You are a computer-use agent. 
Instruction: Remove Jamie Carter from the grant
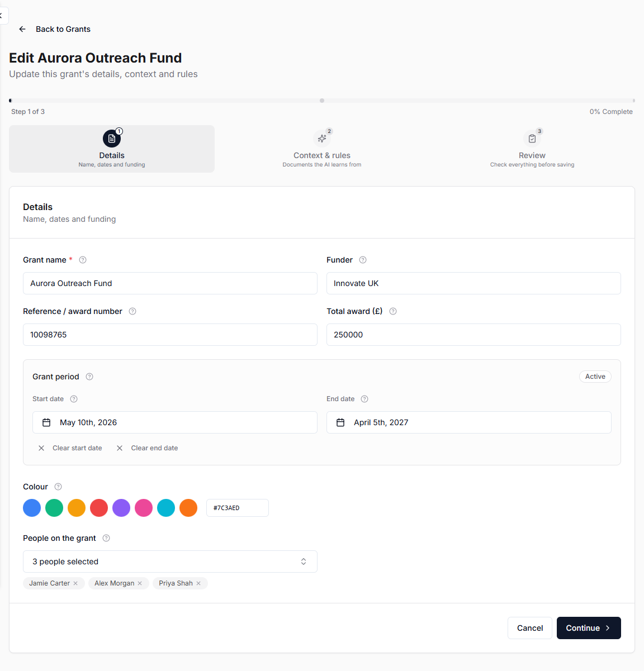pos(75,583)
